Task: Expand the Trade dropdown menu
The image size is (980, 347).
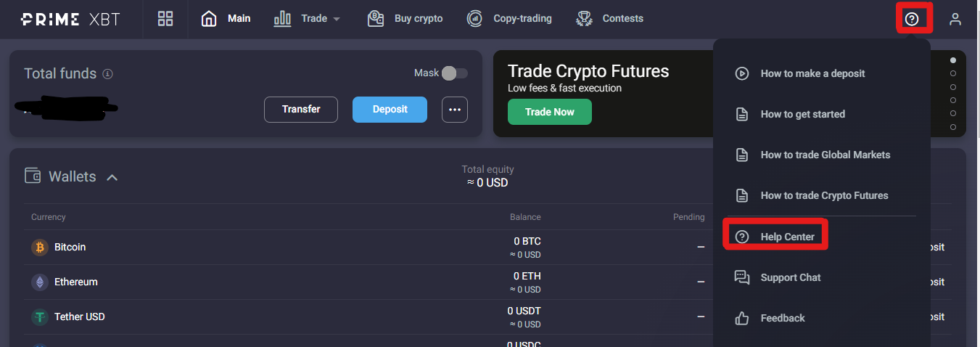Action: (x=307, y=19)
